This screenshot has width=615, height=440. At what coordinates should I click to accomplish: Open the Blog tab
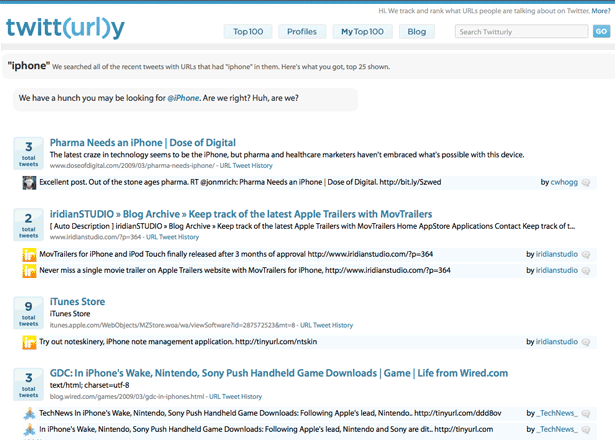[x=417, y=32]
